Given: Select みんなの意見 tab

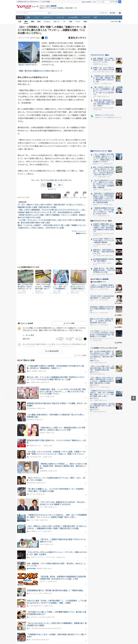Looking at the screenshot, I should (73, 17).
